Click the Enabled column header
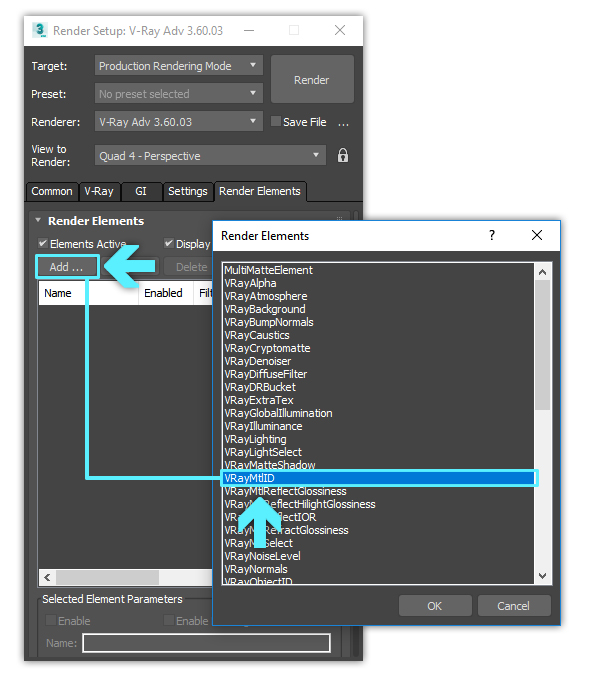The image size is (589, 685). (166, 293)
